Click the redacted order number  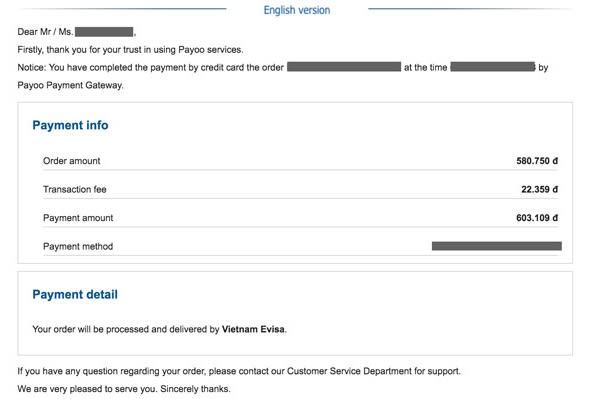click(x=344, y=67)
